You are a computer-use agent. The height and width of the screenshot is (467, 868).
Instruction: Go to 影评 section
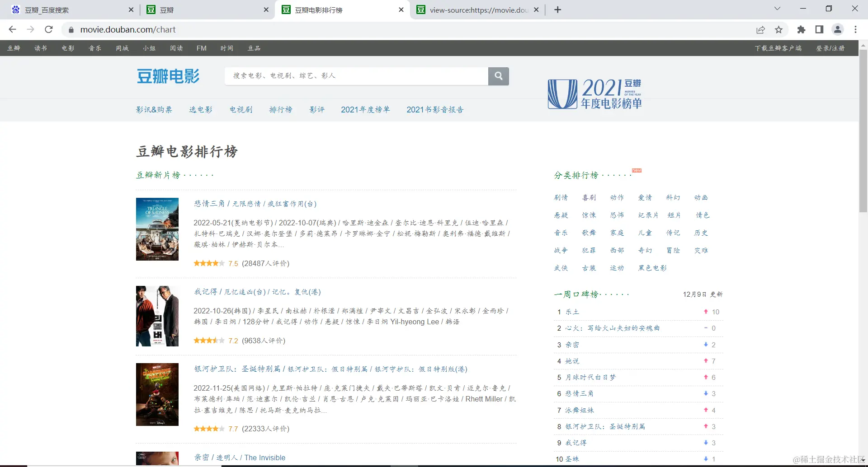click(317, 110)
